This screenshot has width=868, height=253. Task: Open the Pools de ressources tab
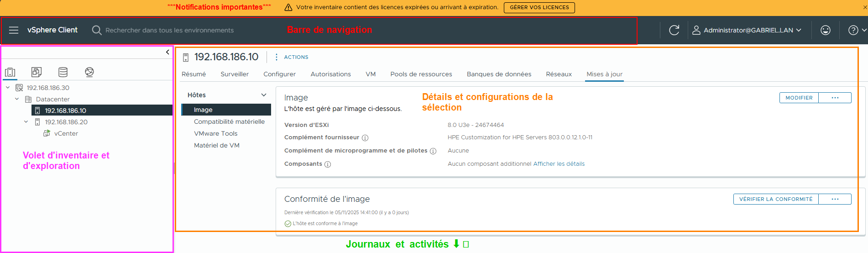click(x=421, y=74)
